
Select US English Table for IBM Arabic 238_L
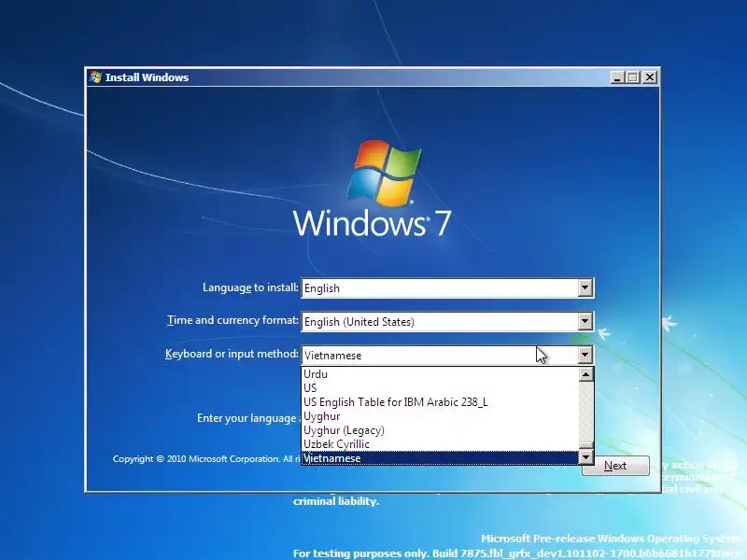click(440, 402)
